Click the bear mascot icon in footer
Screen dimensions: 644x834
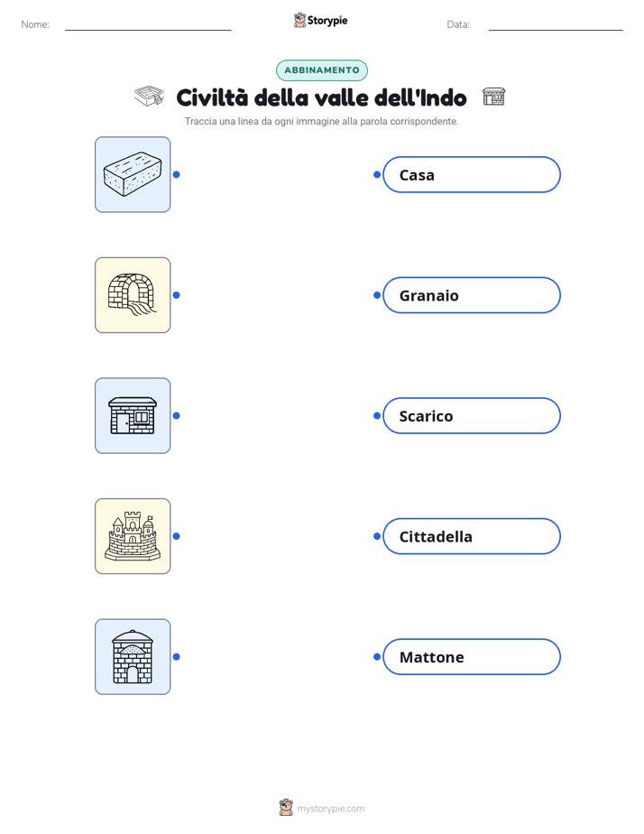click(286, 808)
